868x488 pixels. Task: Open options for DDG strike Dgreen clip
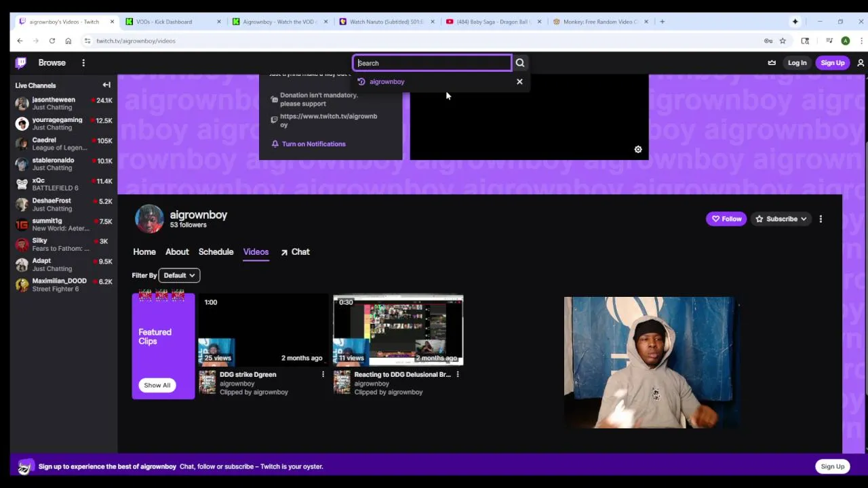(x=323, y=374)
